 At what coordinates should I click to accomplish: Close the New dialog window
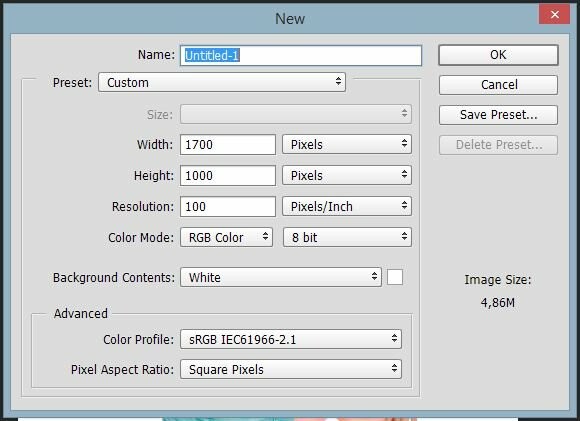click(554, 14)
